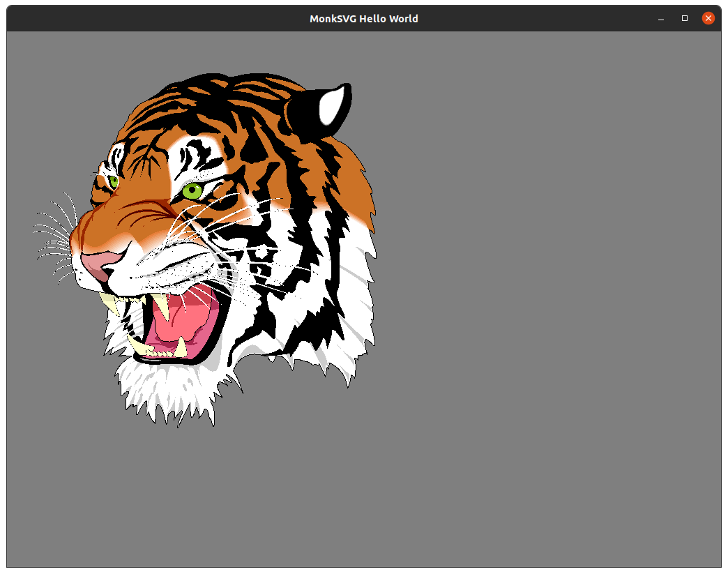This screenshot has height=574, width=728.
Task: Click the 'MonkSVG Hello World' title text
Action: pyautogui.click(x=363, y=19)
